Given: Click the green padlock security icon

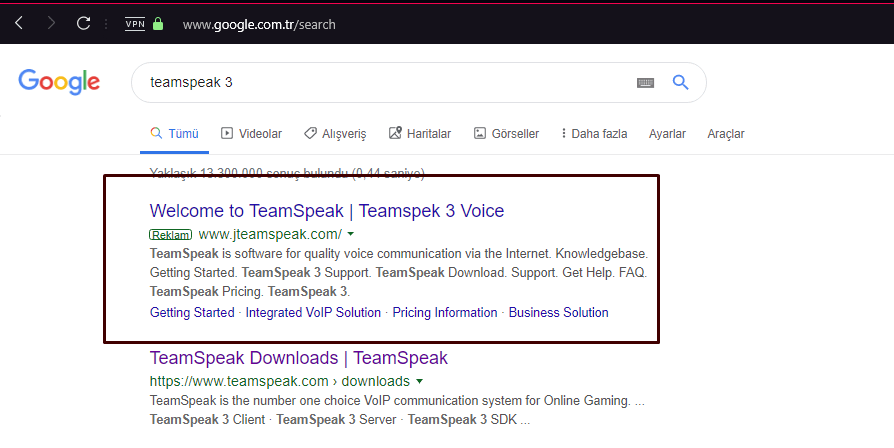Looking at the screenshot, I should coord(159,23).
